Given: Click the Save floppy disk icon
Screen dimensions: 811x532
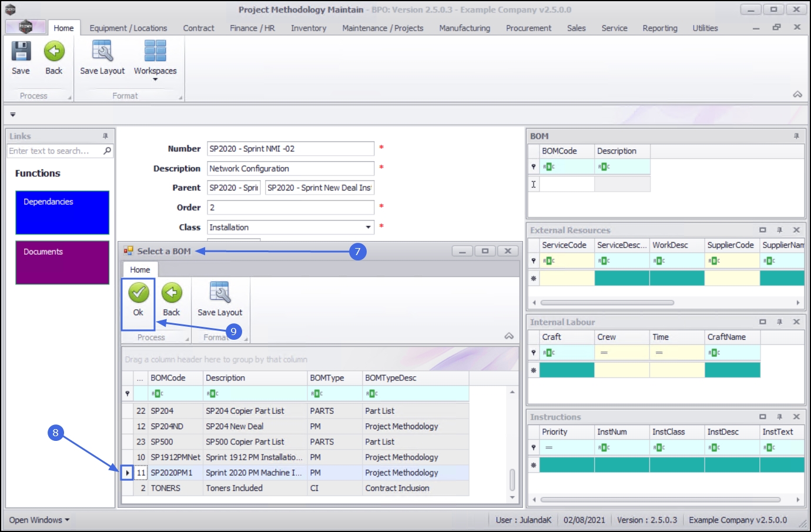Looking at the screenshot, I should click(21, 52).
